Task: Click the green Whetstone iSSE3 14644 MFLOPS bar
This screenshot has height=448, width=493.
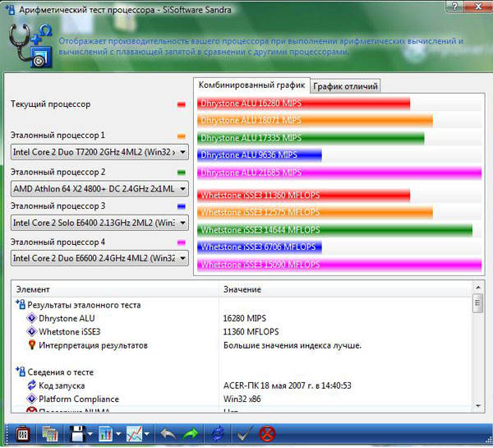Action: pos(335,230)
